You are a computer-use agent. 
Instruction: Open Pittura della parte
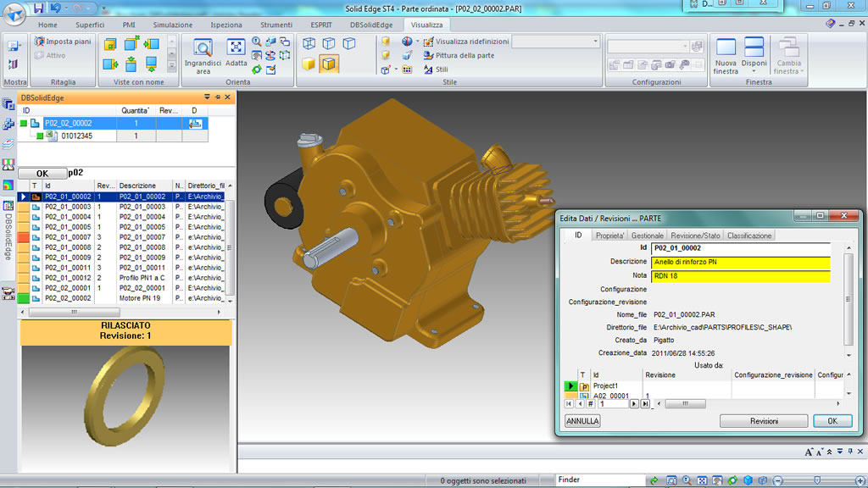coord(459,55)
